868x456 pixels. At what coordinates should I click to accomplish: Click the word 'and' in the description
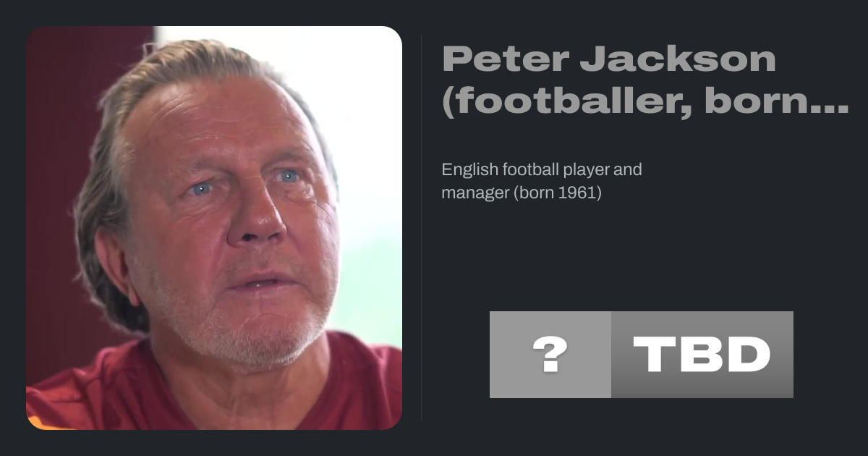629,170
